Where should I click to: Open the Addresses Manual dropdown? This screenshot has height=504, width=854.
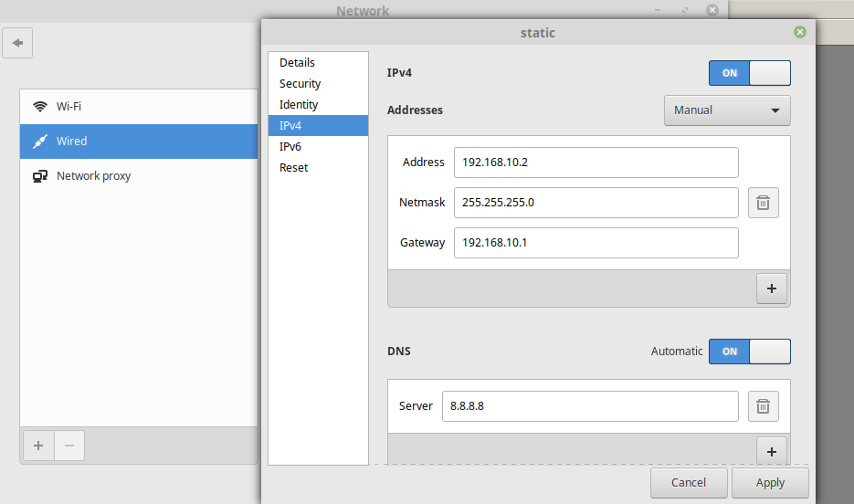[x=727, y=110]
